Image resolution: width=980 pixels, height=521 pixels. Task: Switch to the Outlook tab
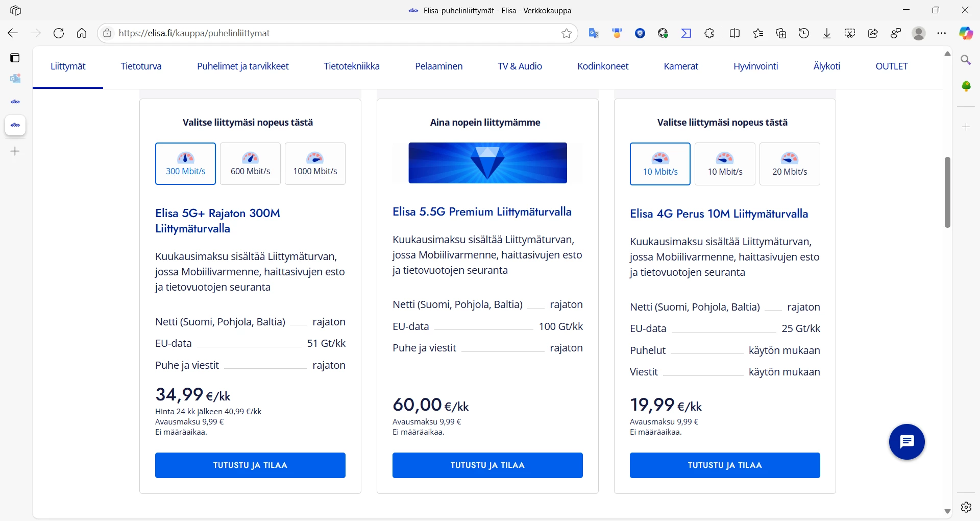15,79
